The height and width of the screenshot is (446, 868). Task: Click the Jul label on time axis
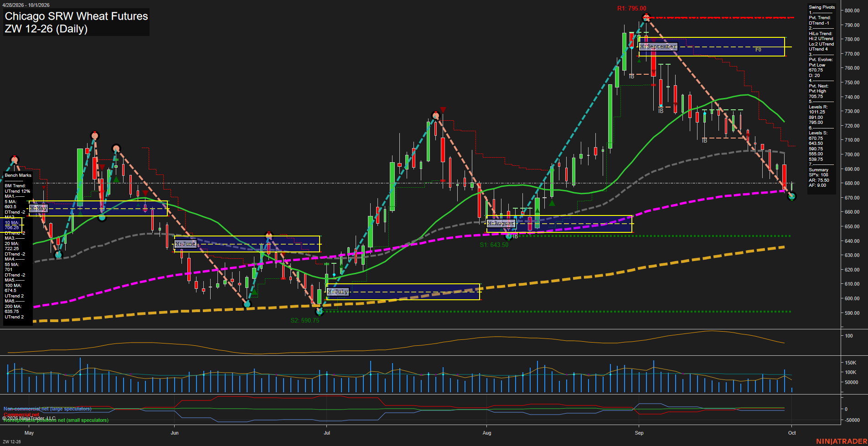[327, 433]
